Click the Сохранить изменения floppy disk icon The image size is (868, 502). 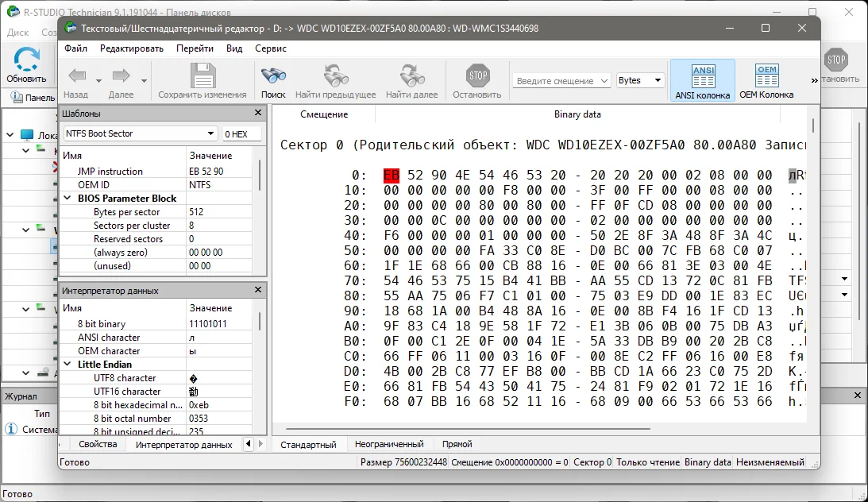(203, 75)
